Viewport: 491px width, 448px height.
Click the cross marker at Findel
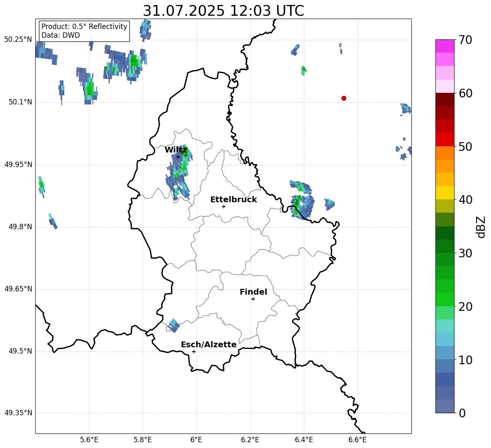(x=253, y=299)
